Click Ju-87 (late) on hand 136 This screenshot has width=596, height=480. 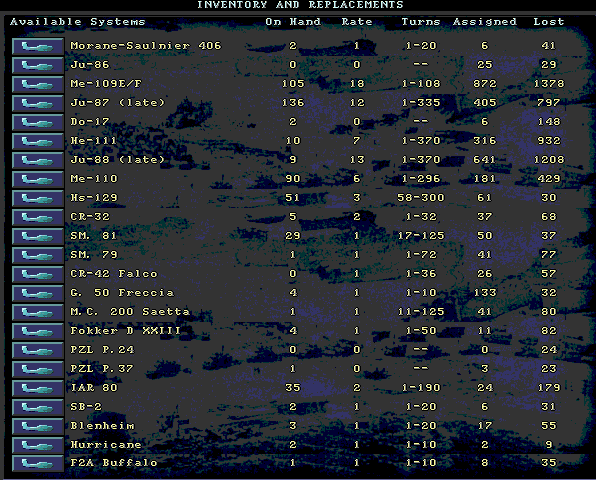tap(293, 103)
